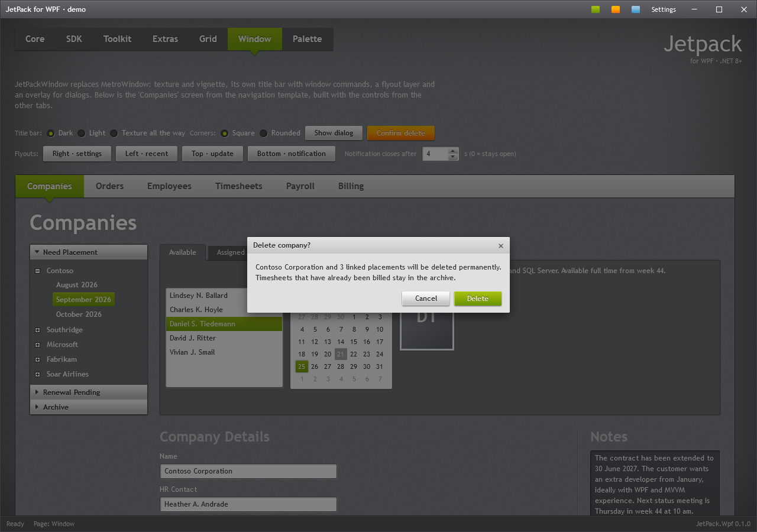Image resolution: width=757 pixels, height=532 pixels.
Task: Pick the green theme swatch in title bar
Action: coord(596,9)
